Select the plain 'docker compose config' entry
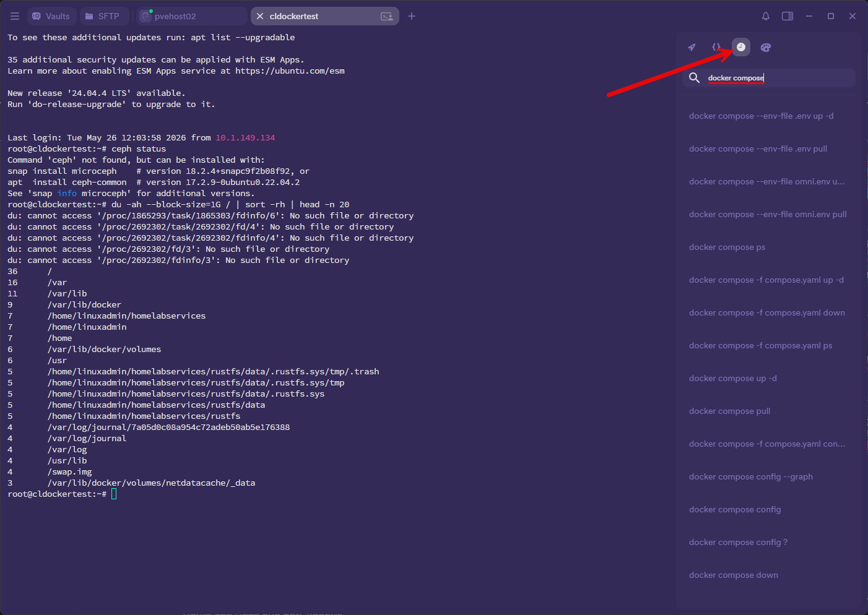868x615 pixels. click(x=769, y=509)
